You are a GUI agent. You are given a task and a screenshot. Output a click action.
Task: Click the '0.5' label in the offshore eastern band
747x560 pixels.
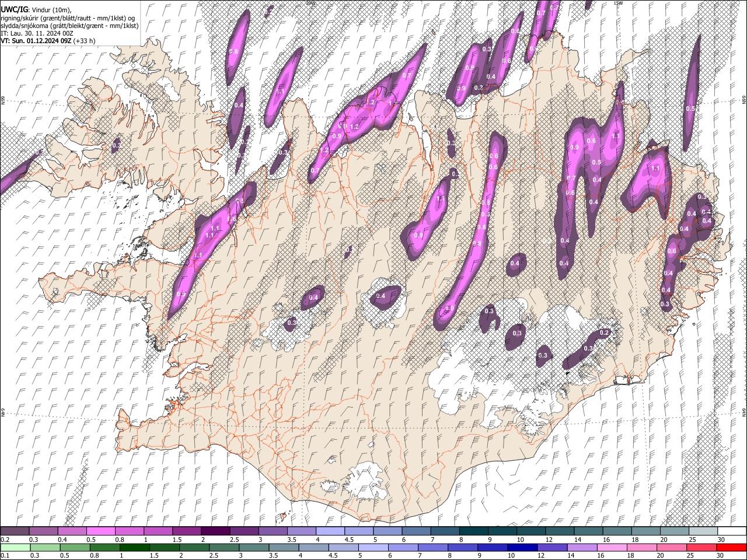tap(690, 108)
